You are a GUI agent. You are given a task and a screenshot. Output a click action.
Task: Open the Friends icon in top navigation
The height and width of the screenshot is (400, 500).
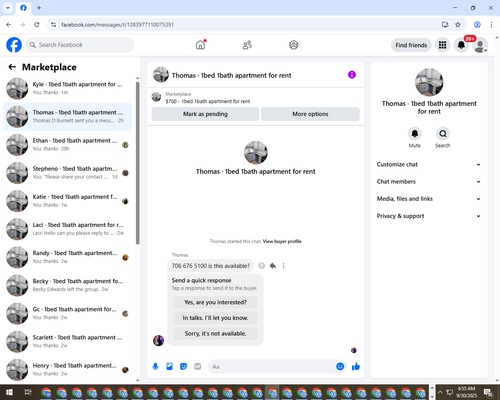click(x=247, y=45)
